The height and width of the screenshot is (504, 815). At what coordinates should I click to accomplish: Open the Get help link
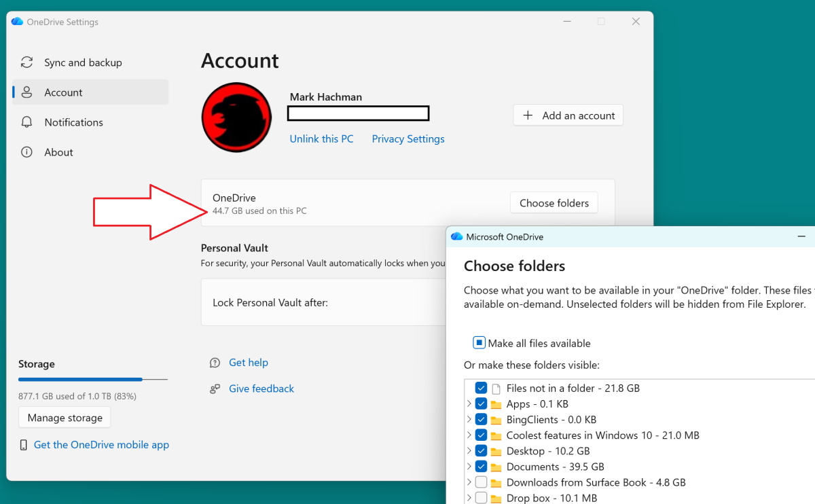[x=249, y=363]
